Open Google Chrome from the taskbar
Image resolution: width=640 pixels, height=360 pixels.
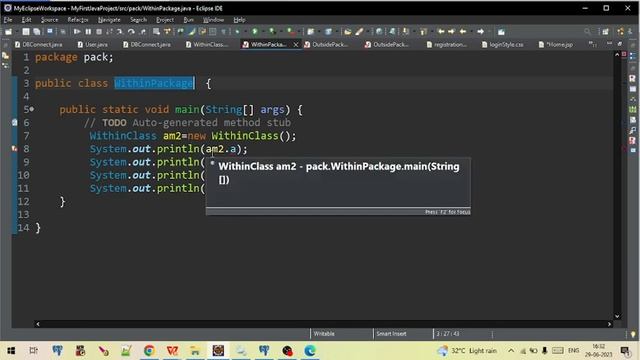click(x=149, y=350)
